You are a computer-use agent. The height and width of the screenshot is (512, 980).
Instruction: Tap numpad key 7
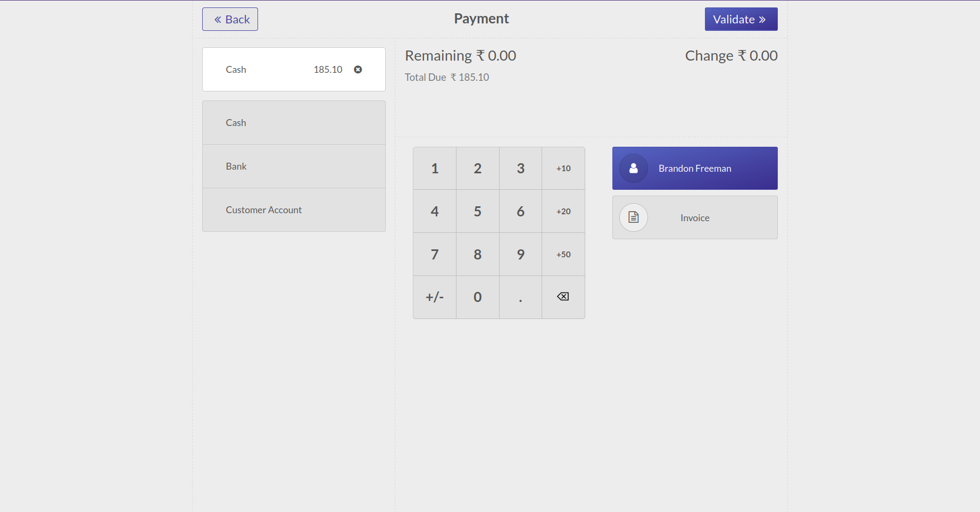pyautogui.click(x=435, y=254)
